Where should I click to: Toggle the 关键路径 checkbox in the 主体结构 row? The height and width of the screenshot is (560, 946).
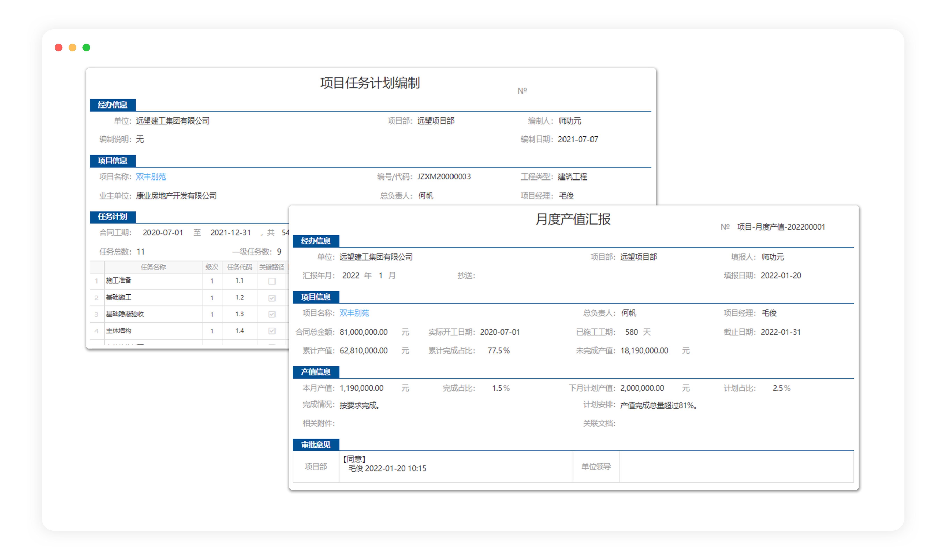click(272, 331)
